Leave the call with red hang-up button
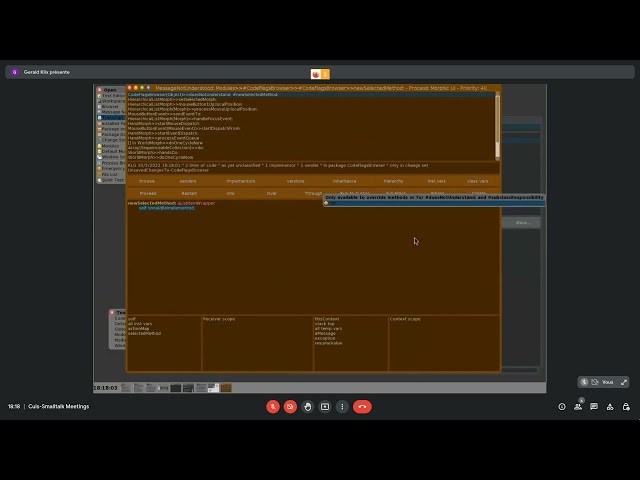Screen dimensions: 640x480 point(362,407)
